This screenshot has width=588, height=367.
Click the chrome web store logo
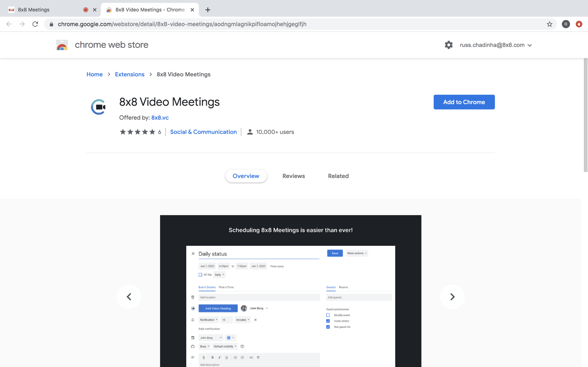click(62, 45)
